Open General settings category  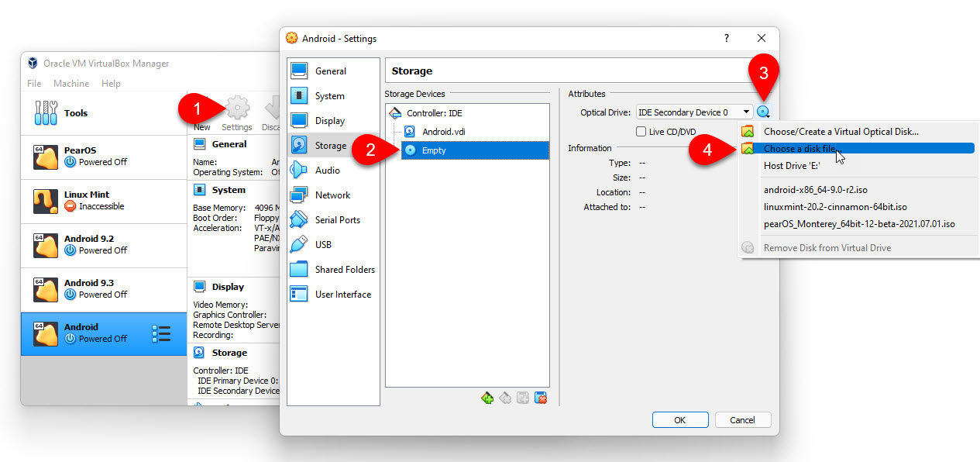click(333, 71)
